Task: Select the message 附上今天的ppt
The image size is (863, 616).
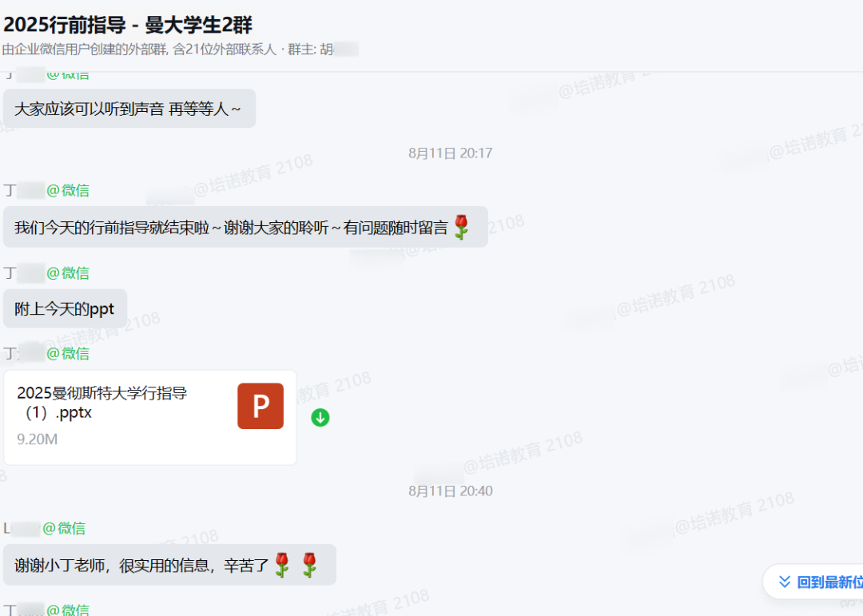Action: (x=65, y=309)
